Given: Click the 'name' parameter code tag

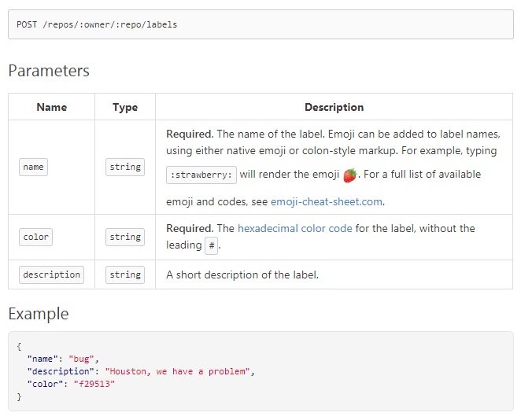Looking at the screenshot, I should 33,167.
